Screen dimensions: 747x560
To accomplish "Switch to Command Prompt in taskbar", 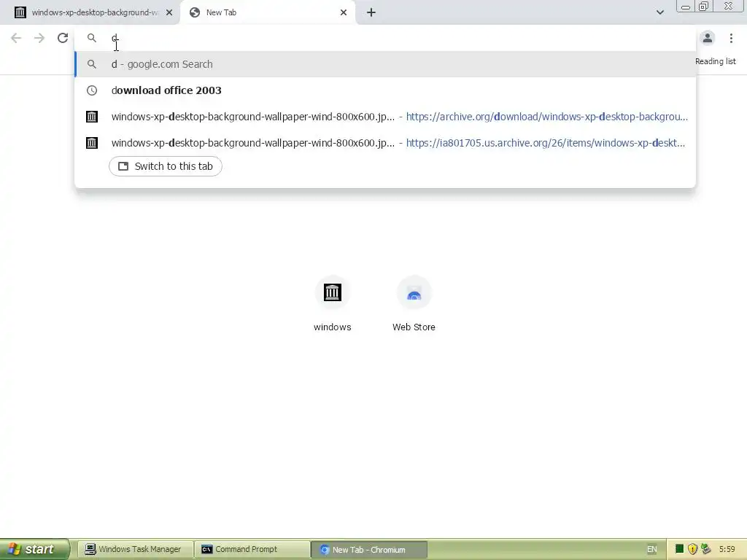I will [x=252, y=549].
